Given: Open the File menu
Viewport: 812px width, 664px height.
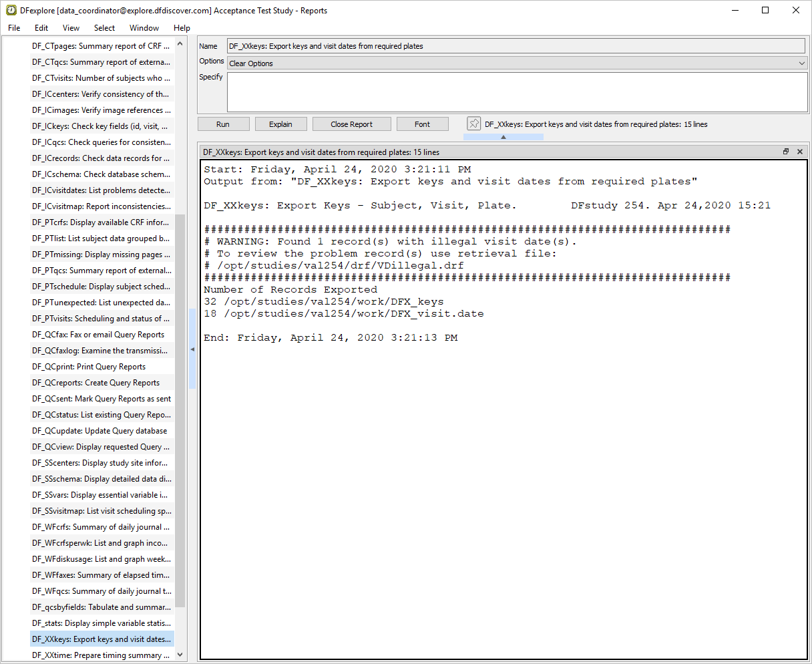Looking at the screenshot, I should pos(14,28).
